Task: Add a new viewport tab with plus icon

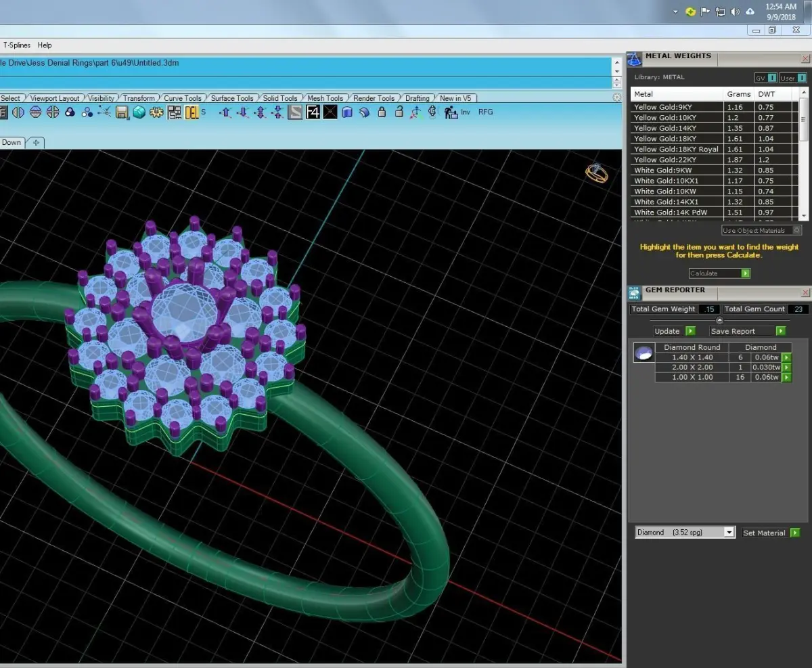Action: pyautogui.click(x=37, y=142)
